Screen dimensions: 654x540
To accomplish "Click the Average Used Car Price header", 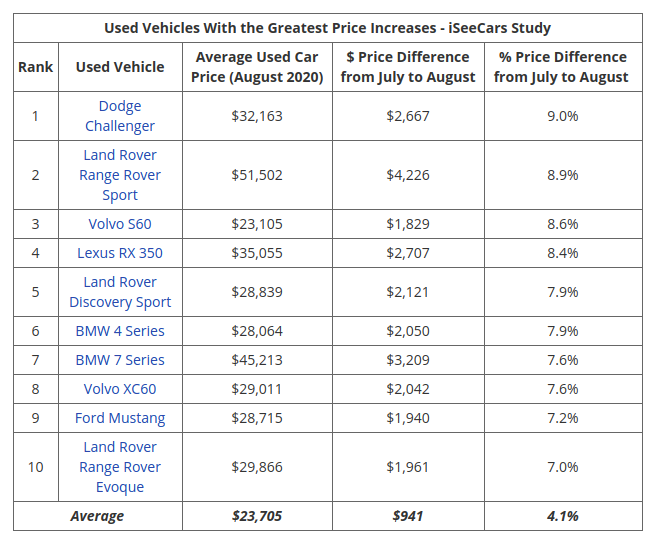I will pos(257,67).
